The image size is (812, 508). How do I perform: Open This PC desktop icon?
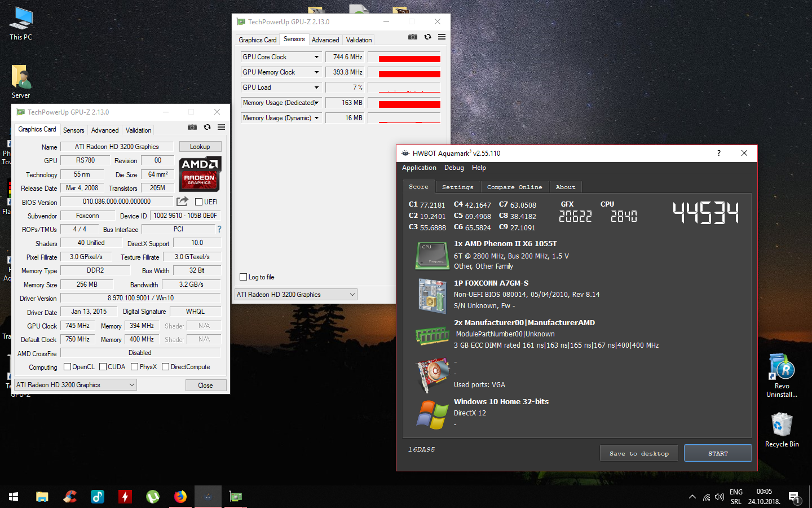[x=21, y=24]
